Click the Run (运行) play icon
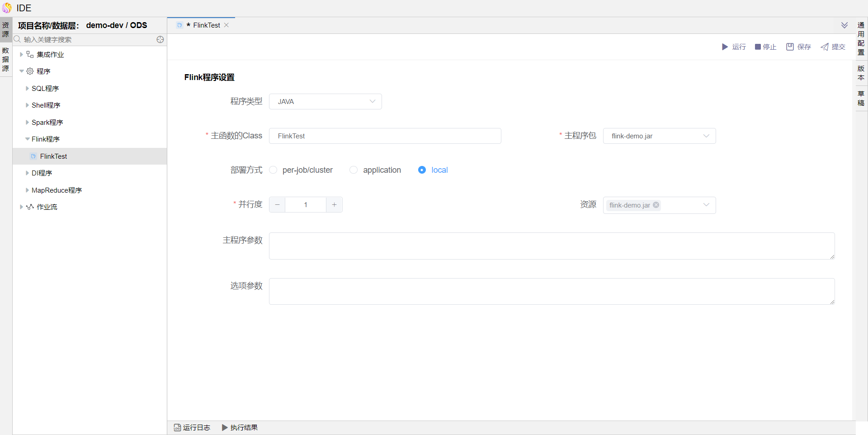Viewport: 868px width, 435px height. pos(725,47)
